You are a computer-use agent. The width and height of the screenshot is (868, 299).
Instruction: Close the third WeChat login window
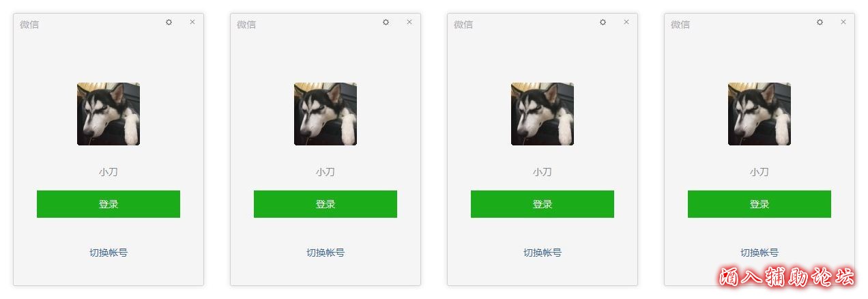[626, 22]
